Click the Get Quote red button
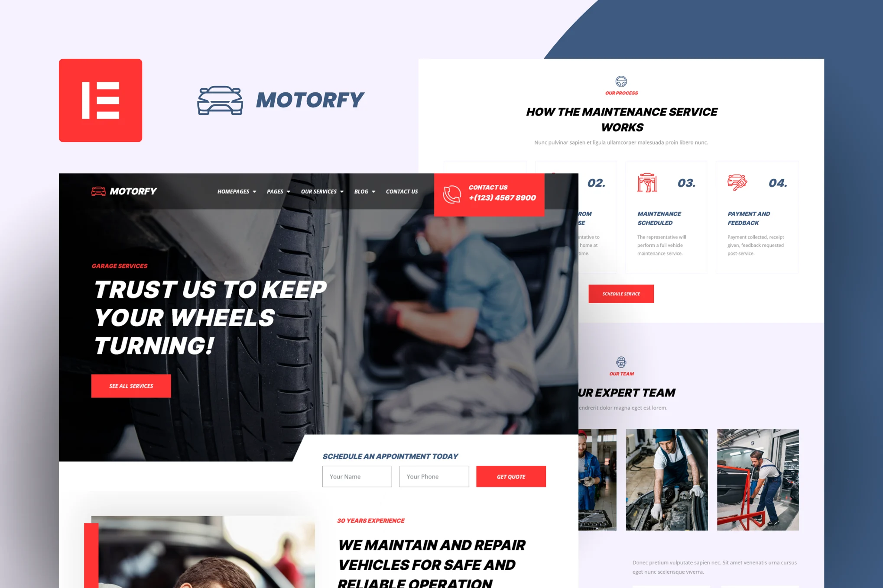This screenshot has height=588, width=883. coord(511,476)
